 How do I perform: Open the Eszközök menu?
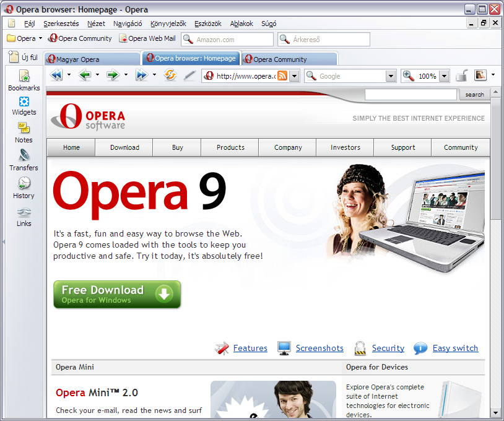208,24
